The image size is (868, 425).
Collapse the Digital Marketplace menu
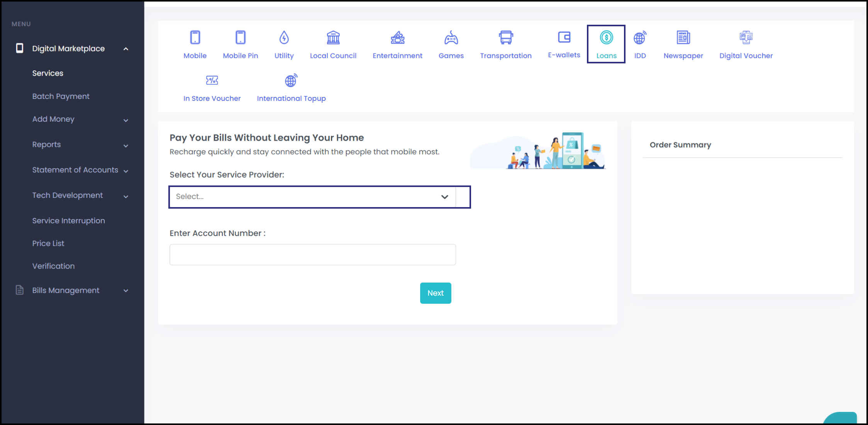tap(125, 49)
